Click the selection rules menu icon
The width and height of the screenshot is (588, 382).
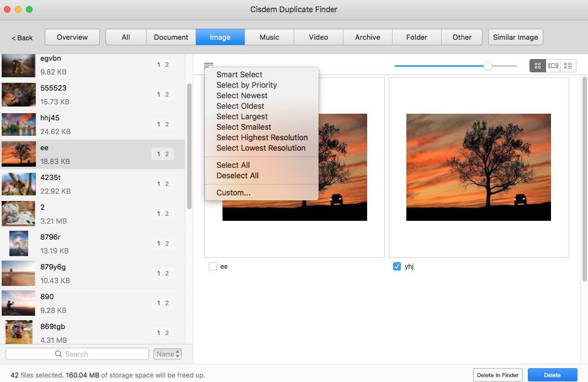pyautogui.click(x=209, y=65)
